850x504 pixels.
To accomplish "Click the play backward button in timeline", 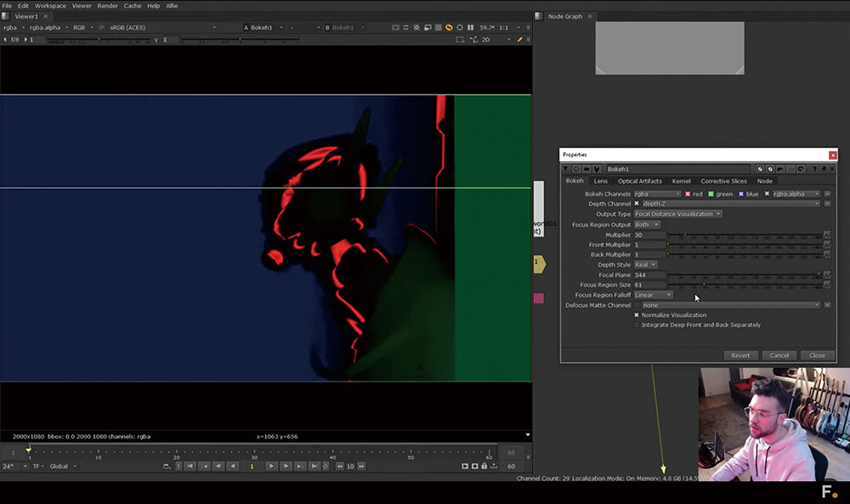I will point(232,466).
